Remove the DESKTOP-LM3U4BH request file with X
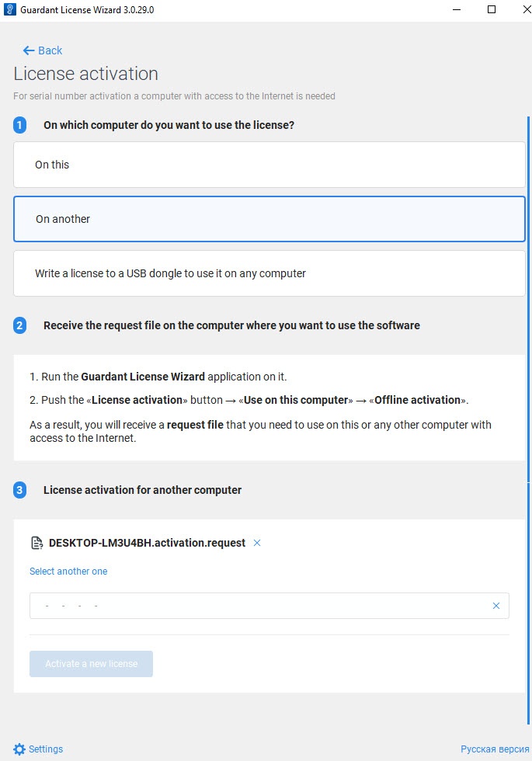 (x=257, y=543)
